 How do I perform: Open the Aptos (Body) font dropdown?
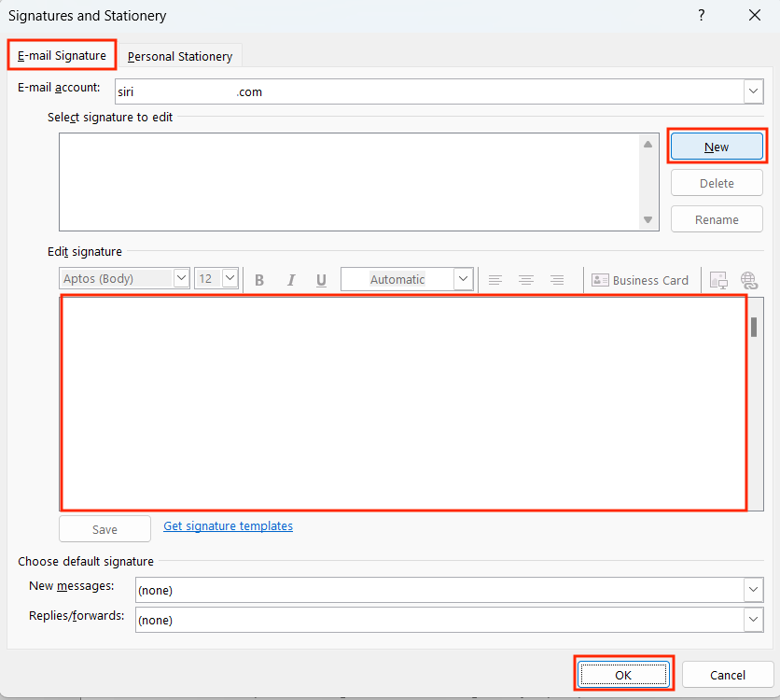[x=183, y=279]
